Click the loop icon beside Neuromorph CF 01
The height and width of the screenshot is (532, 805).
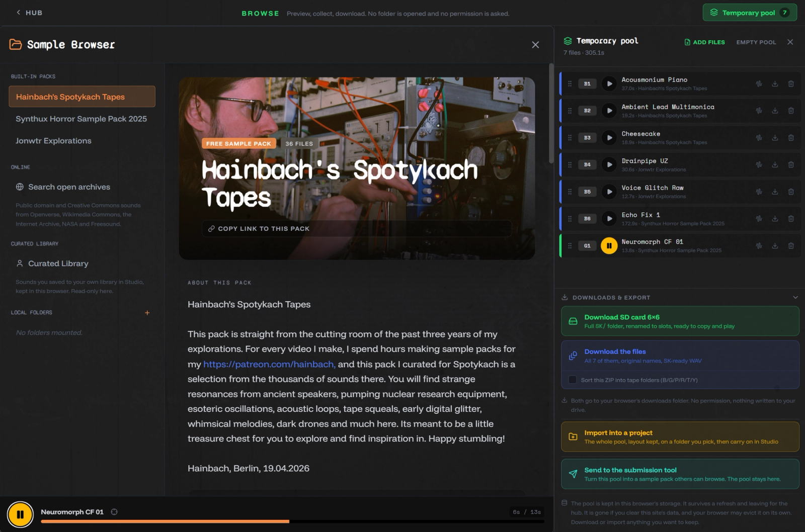click(x=114, y=512)
